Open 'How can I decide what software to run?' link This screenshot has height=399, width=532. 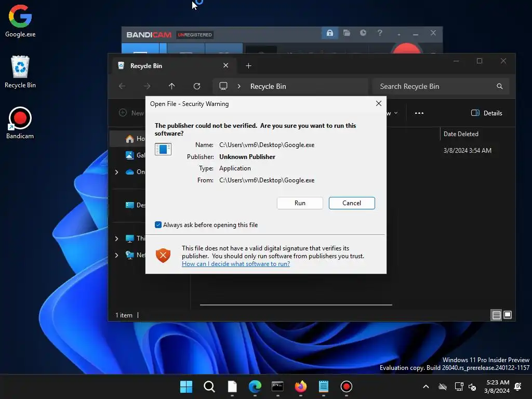(x=235, y=263)
